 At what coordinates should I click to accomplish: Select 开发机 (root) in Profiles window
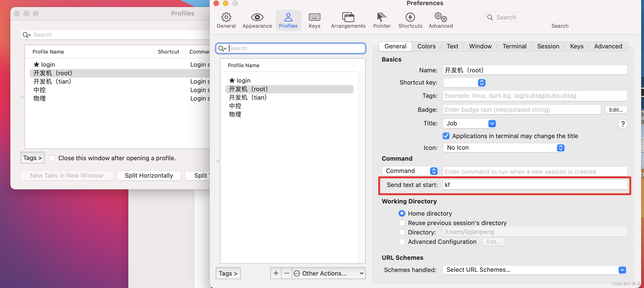[119, 73]
